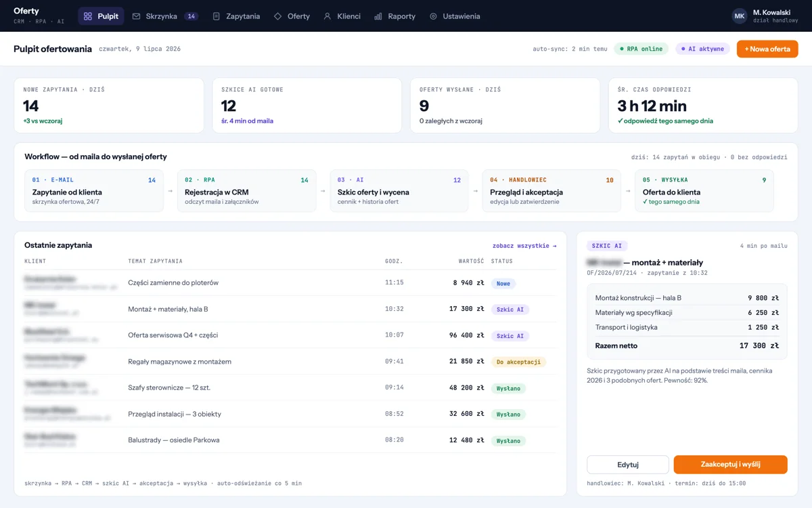Click the Oferty app logo
Viewport: 812px width, 508px height.
pyautogui.click(x=39, y=16)
